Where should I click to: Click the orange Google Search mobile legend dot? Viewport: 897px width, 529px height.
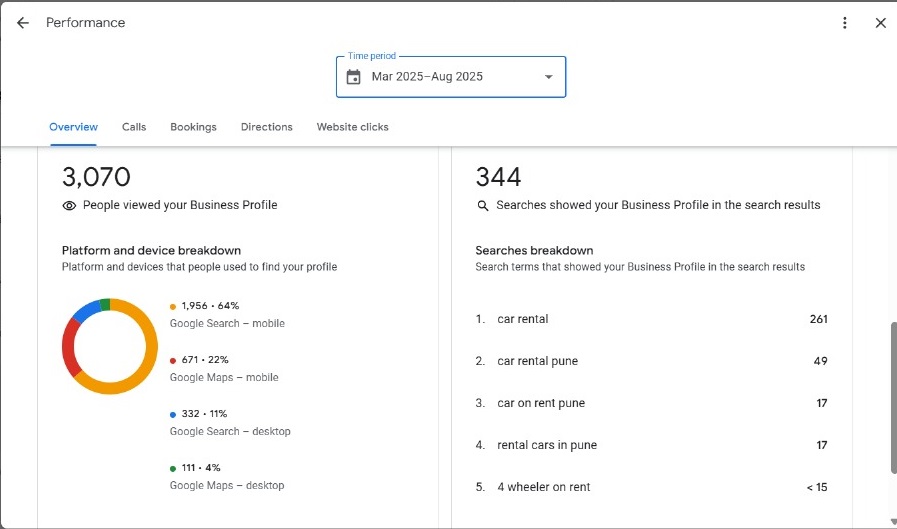173,306
